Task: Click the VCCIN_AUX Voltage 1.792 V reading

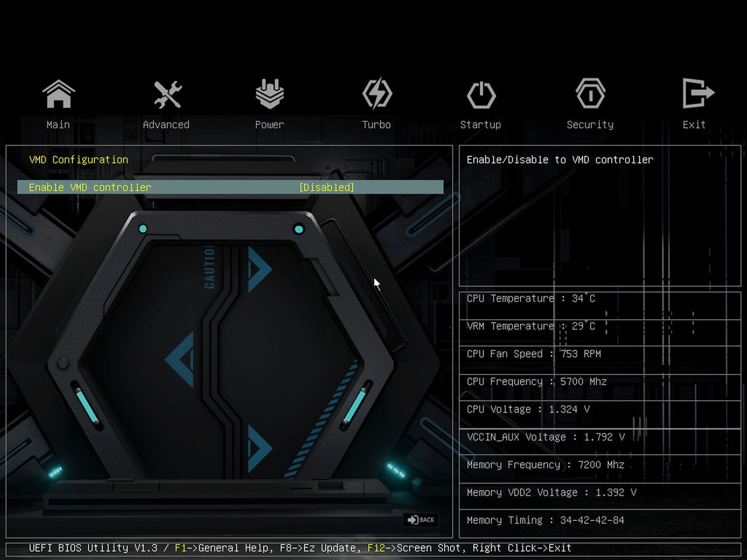Action: click(546, 437)
